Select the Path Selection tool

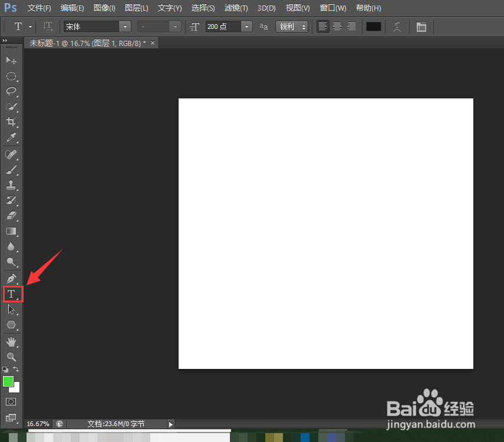pyautogui.click(x=11, y=309)
